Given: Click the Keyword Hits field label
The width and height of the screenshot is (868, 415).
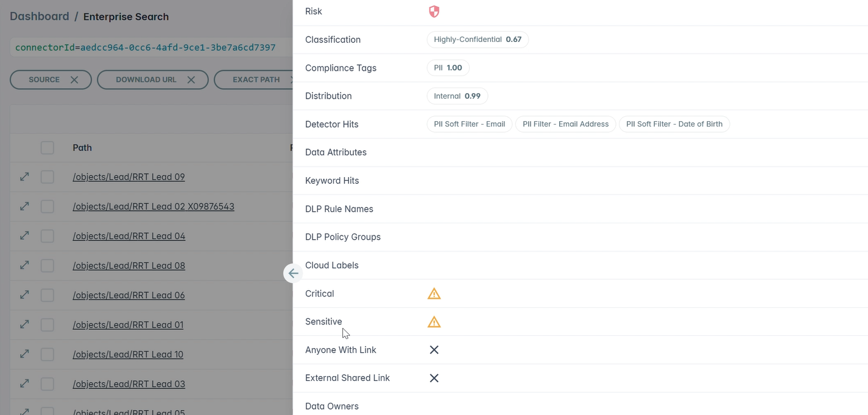Looking at the screenshot, I should click(x=332, y=181).
